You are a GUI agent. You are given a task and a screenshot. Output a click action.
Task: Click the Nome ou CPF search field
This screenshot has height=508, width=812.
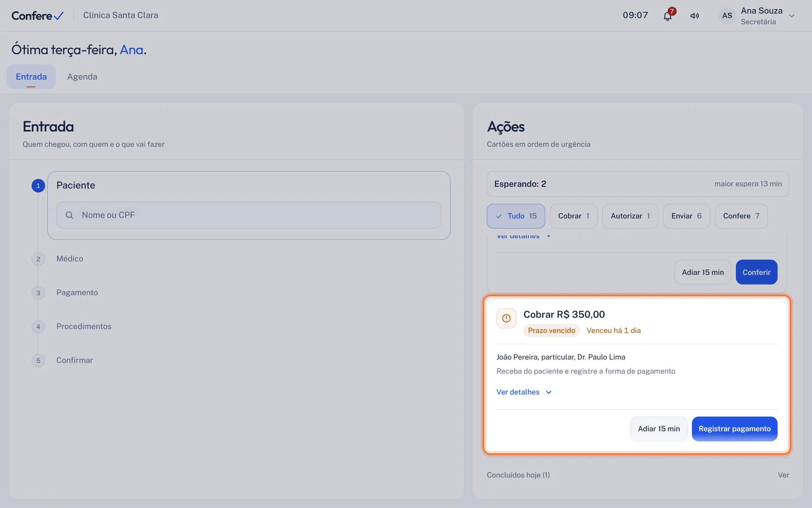tap(249, 215)
